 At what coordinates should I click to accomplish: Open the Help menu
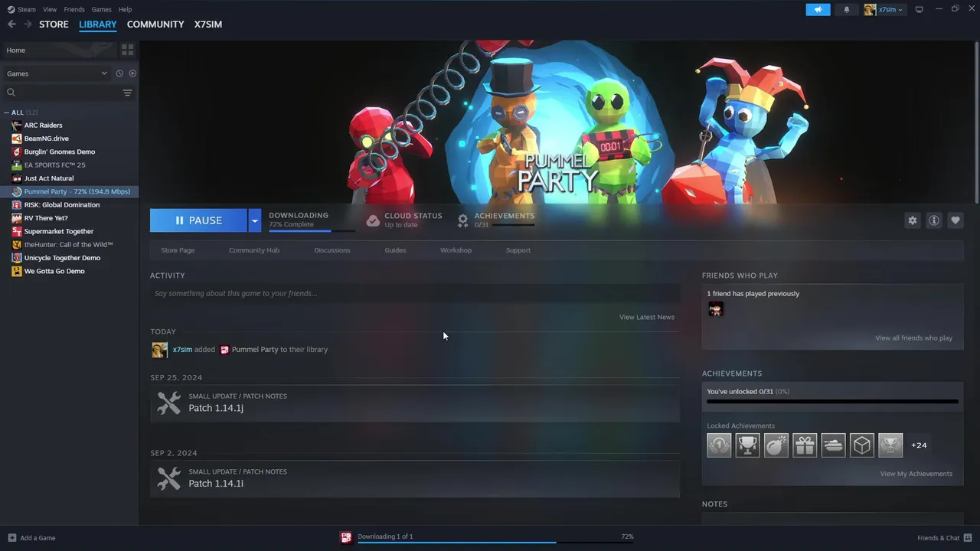click(125, 9)
